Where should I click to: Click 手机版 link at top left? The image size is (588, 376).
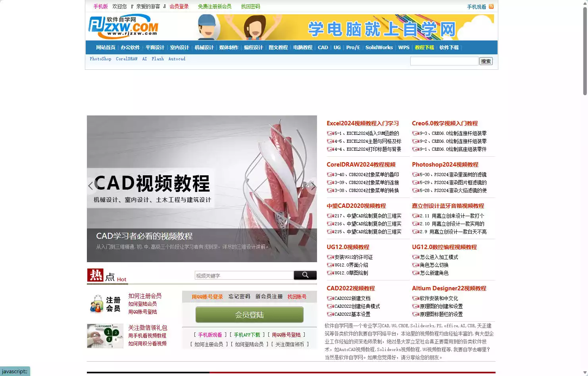[x=100, y=6]
